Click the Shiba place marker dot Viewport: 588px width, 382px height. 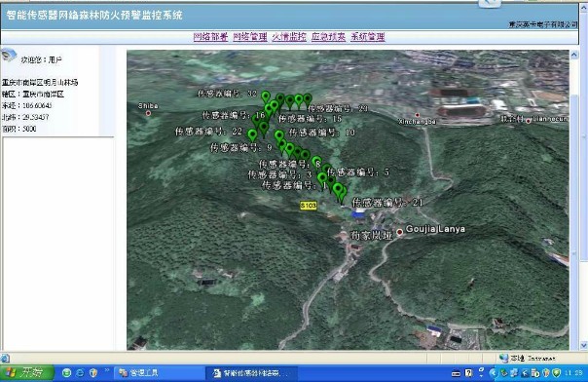(x=148, y=113)
